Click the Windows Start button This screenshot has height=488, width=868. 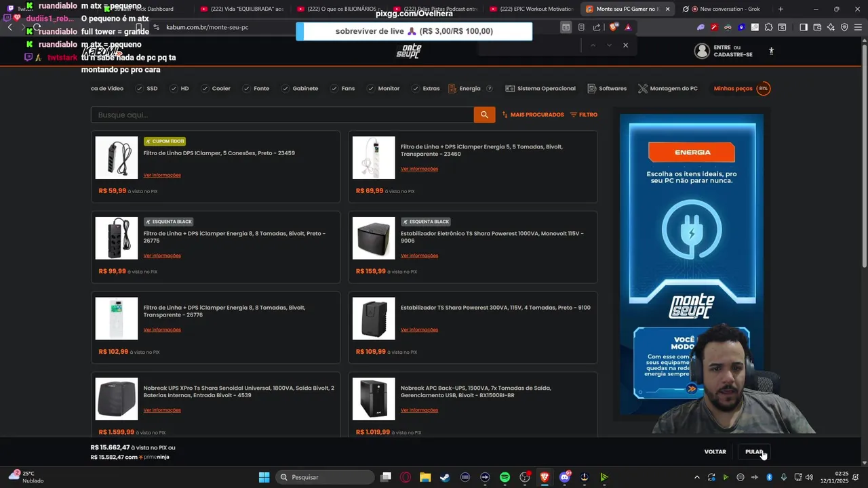point(264,477)
